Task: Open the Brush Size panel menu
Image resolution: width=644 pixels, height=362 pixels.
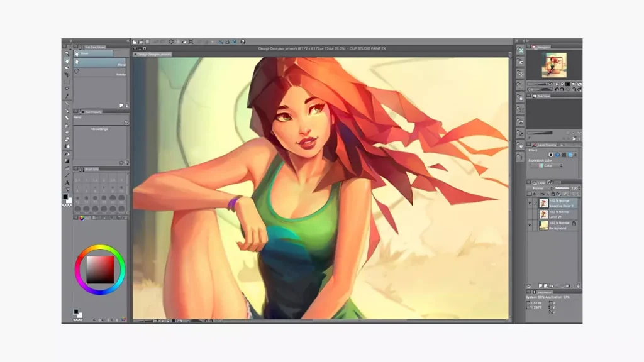Action: point(75,169)
